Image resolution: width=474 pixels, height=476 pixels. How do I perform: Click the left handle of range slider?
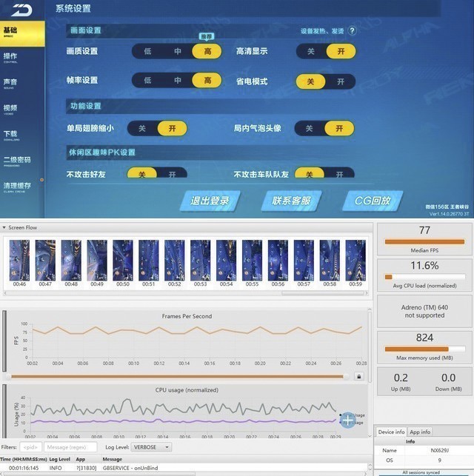pos(8,376)
